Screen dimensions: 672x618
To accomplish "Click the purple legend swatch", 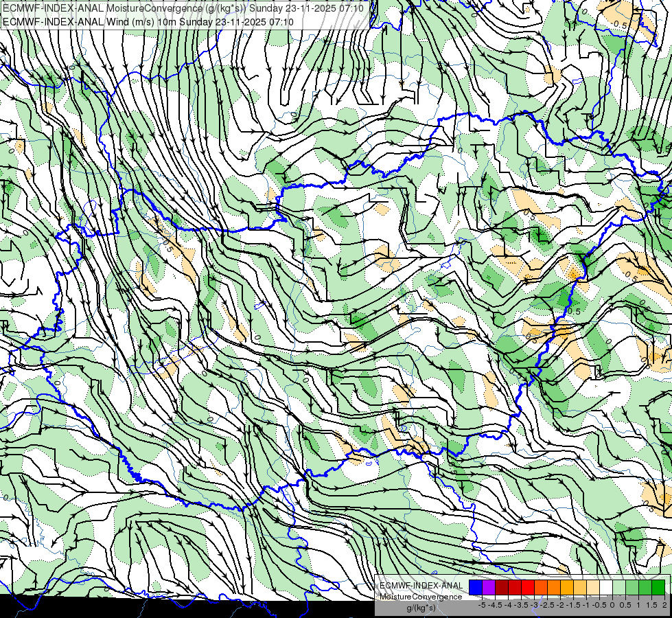I will click(489, 587).
